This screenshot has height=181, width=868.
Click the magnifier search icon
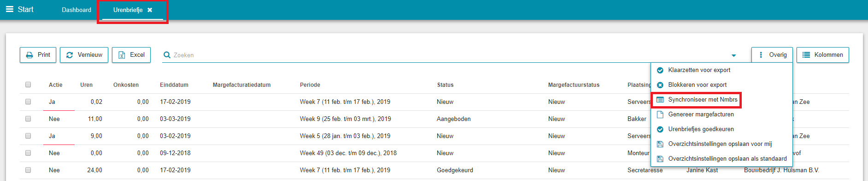pos(167,55)
